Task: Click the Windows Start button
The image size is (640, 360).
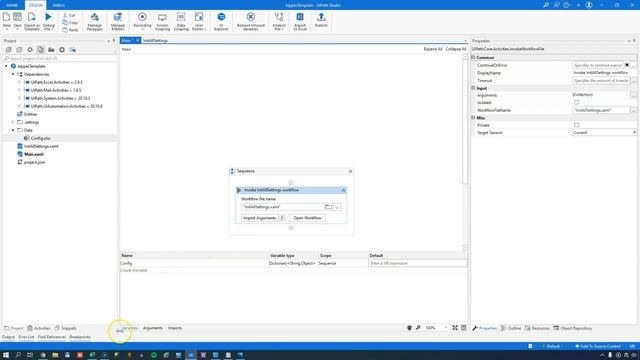Action: pyautogui.click(x=6, y=355)
